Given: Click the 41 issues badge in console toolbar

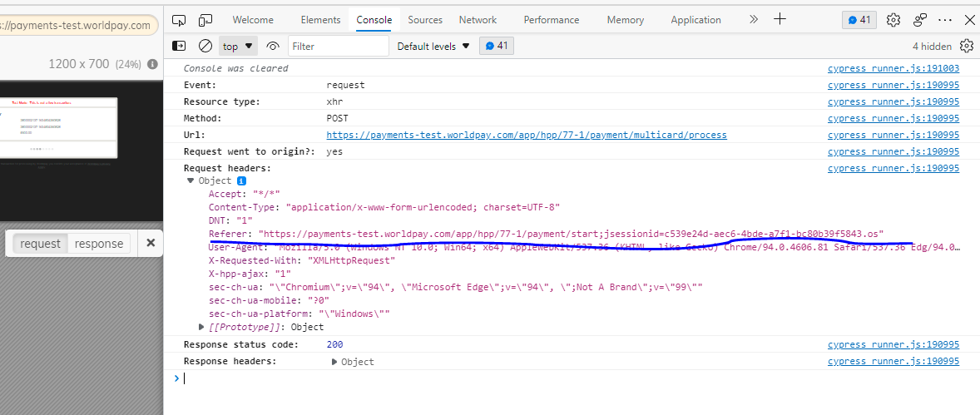Looking at the screenshot, I should click(497, 46).
